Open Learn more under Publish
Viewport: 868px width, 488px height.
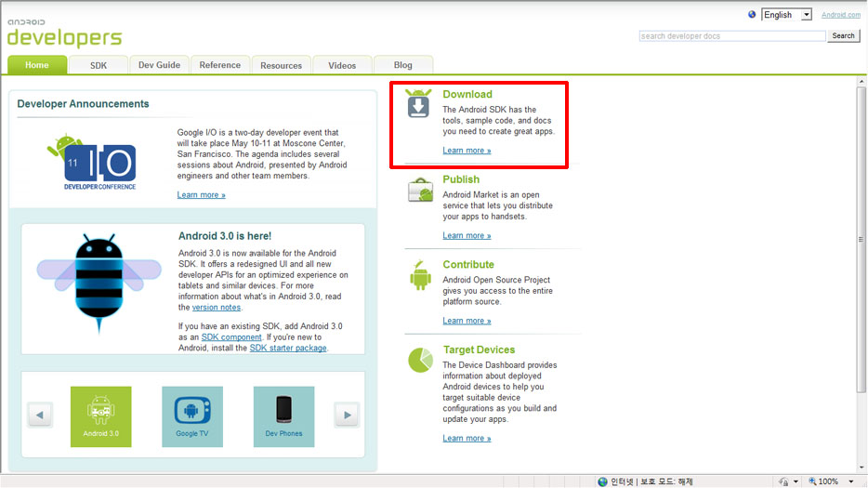467,236
